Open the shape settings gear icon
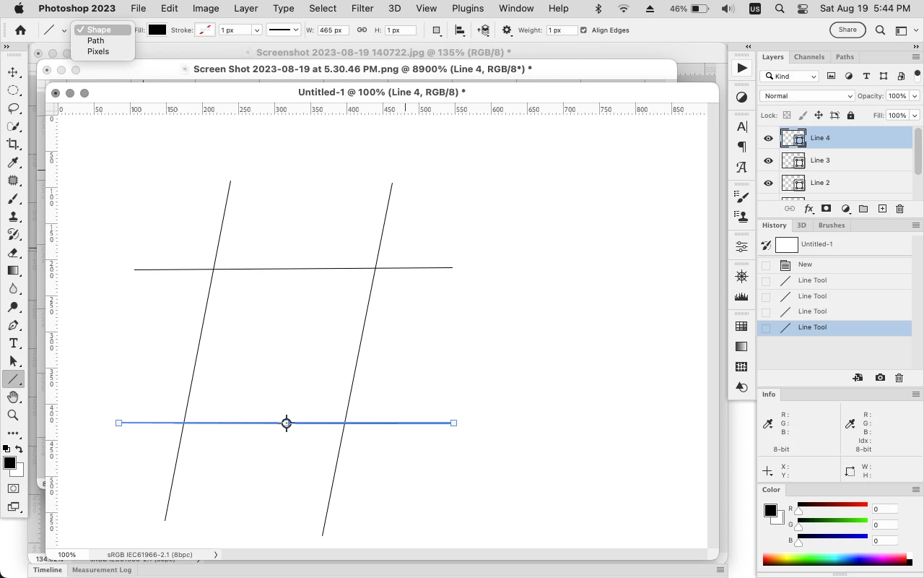The width and height of the screenshot is (924, 578). [507, 30]
